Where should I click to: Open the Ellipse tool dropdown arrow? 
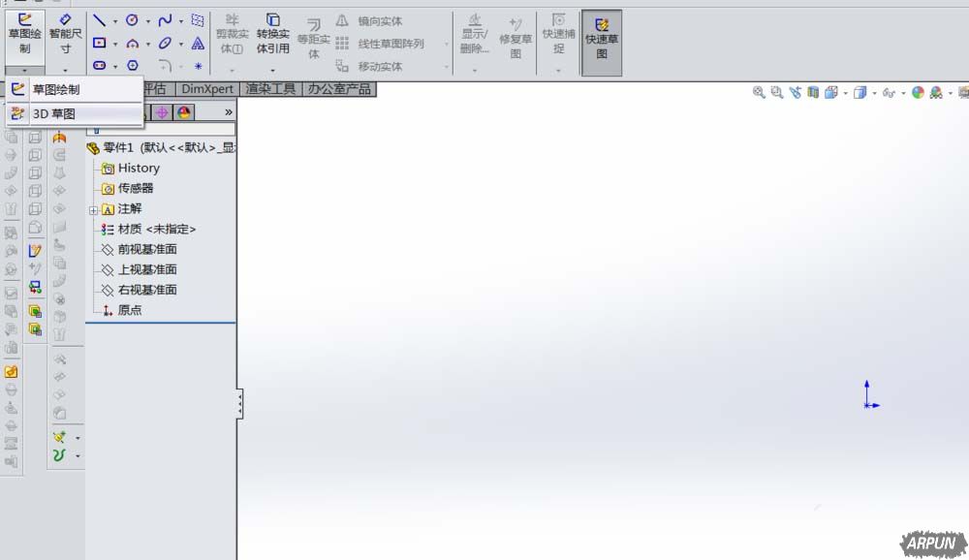click(x=181, y=44)
